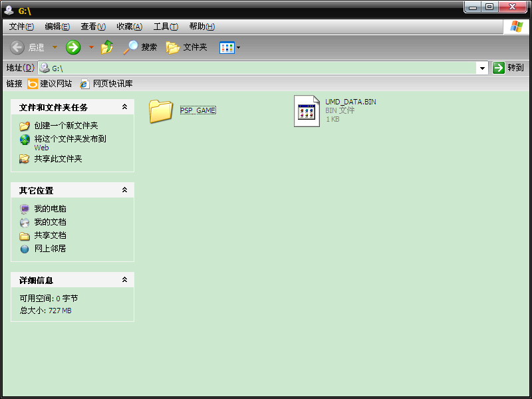Click the 详细信息 panel header text
532x399 pixels.
pyautogui.click(x=37, y=280)
